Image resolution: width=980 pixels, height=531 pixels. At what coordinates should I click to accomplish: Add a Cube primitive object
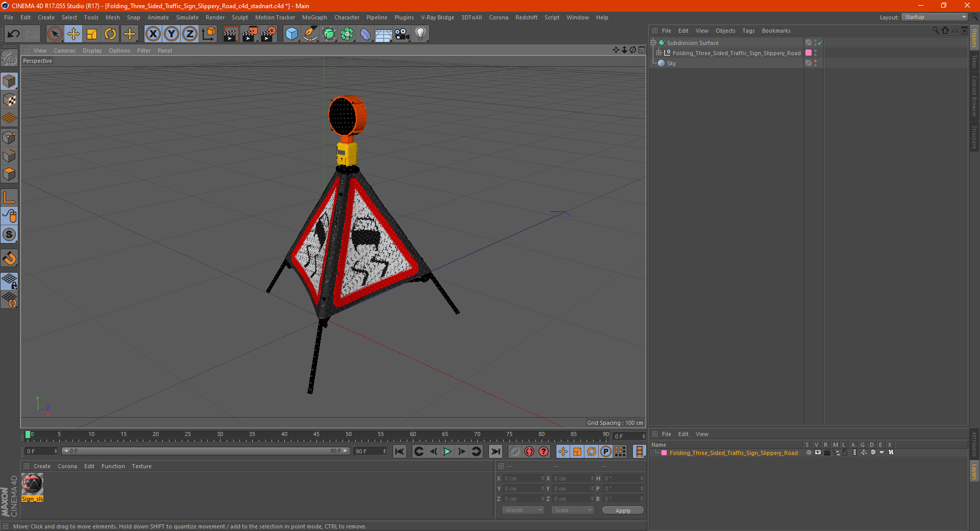coord(291,34)
